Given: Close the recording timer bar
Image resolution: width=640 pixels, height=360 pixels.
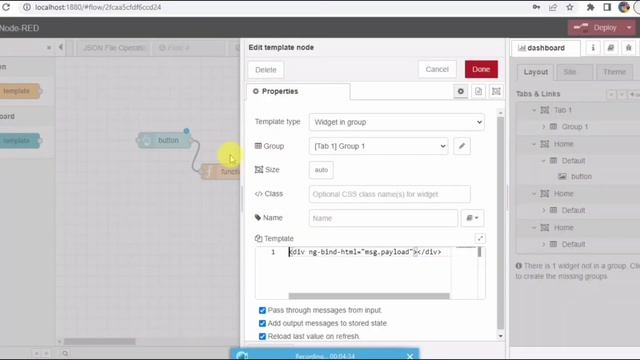Looking at the screenshot, I should point(410,356).
